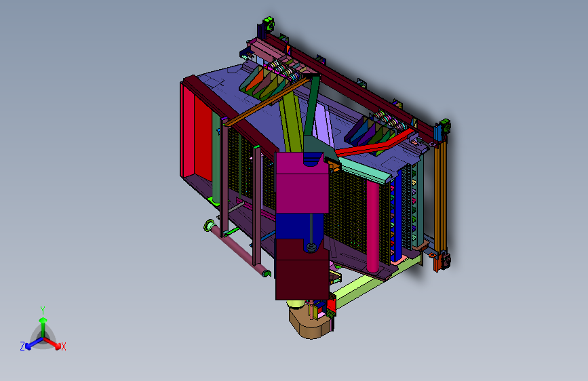Click the blue Z axis arrow on the triad
This screenshot has height=381, width=588.
coord(33,344)
